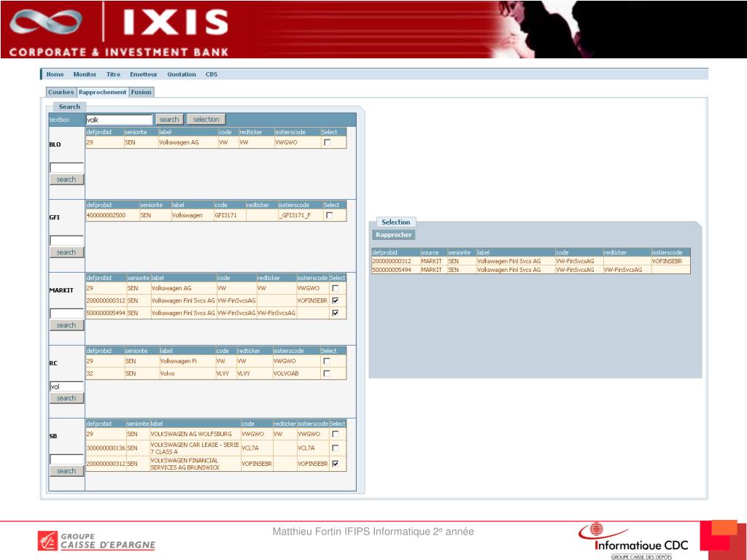
Task: Untick the SB VOLKSWAGEN FINANCIAL SERVICES checkbox
Action: [336, 463]
